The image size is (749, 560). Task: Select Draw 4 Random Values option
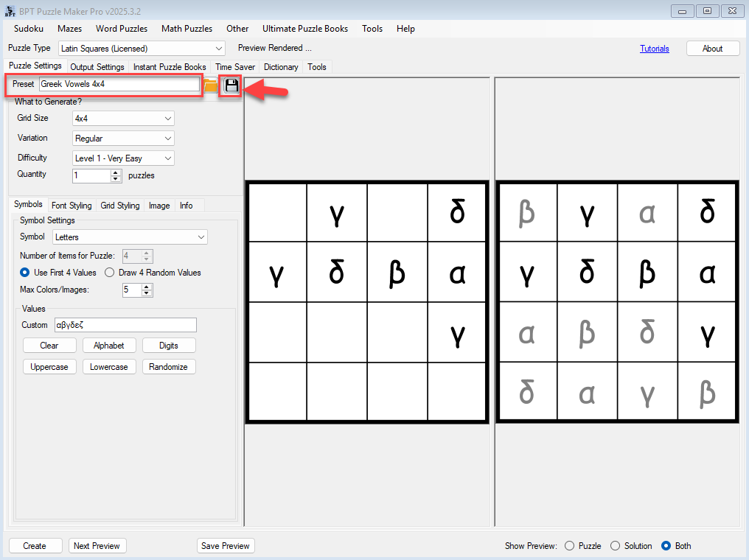[x=110, y=273]
